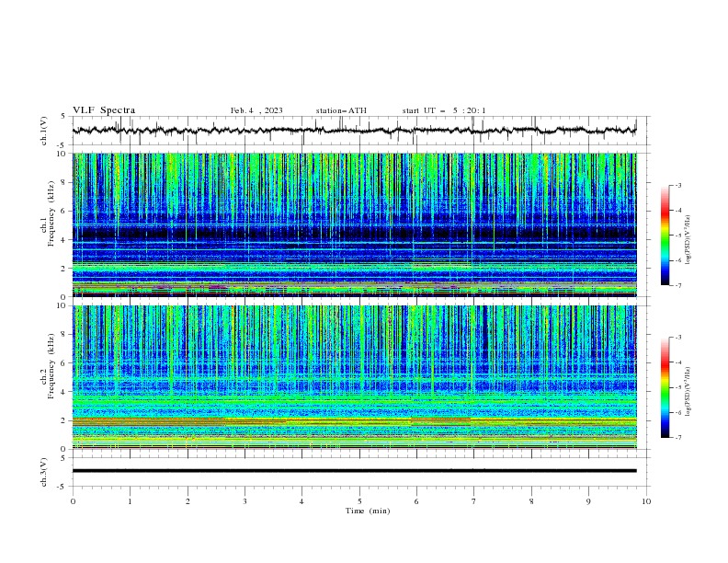Click the ch.3 flat voltage trace

(355, 471)
